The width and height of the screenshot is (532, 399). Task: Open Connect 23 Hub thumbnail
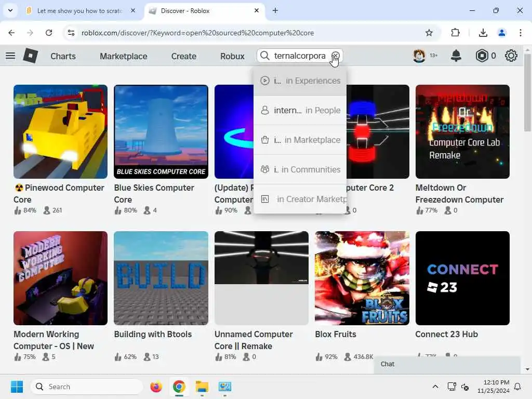coord(462,278)
